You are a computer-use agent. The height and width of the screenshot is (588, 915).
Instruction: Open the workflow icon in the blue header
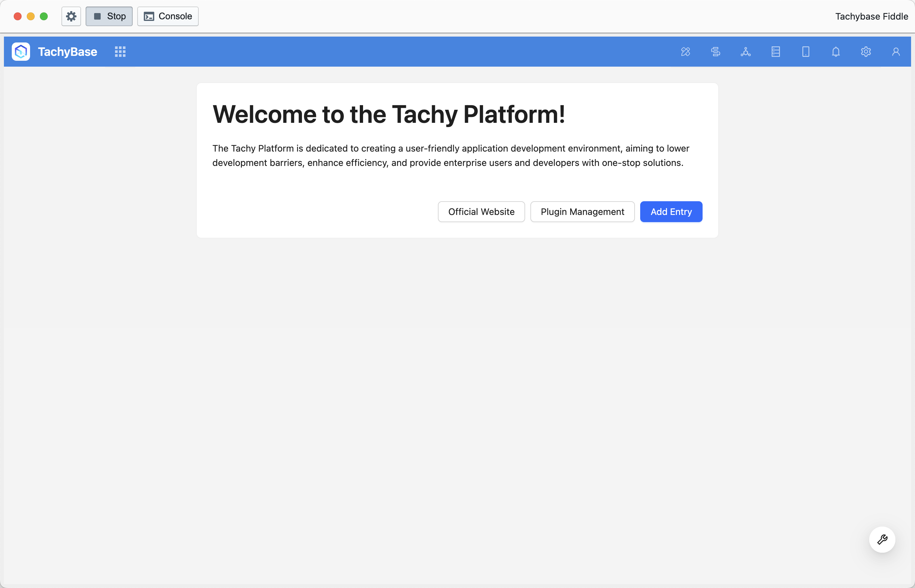715,52
